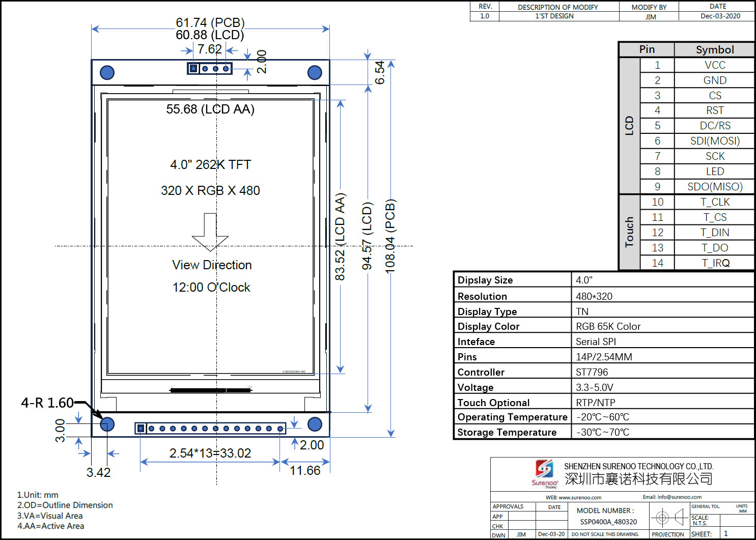Click the Surenoo company logo
Image resolution: width=756 pixels, height=540 pixels.
pos(544,472)
